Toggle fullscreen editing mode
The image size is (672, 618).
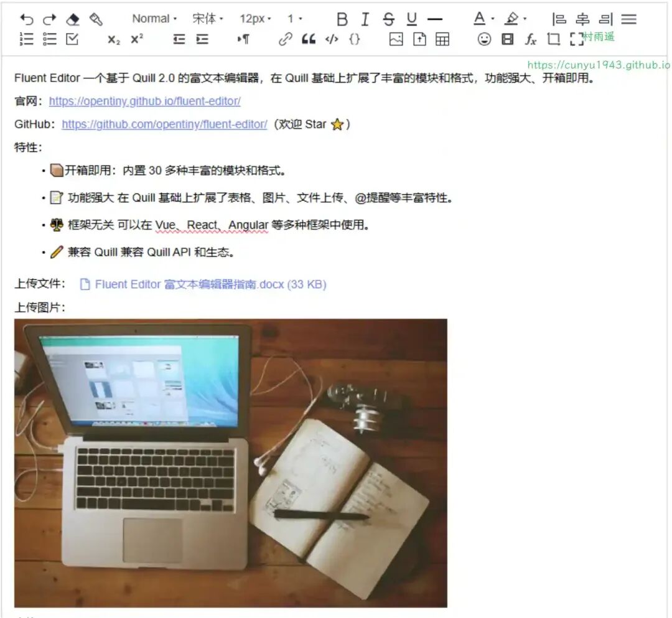tap(575, 40)
